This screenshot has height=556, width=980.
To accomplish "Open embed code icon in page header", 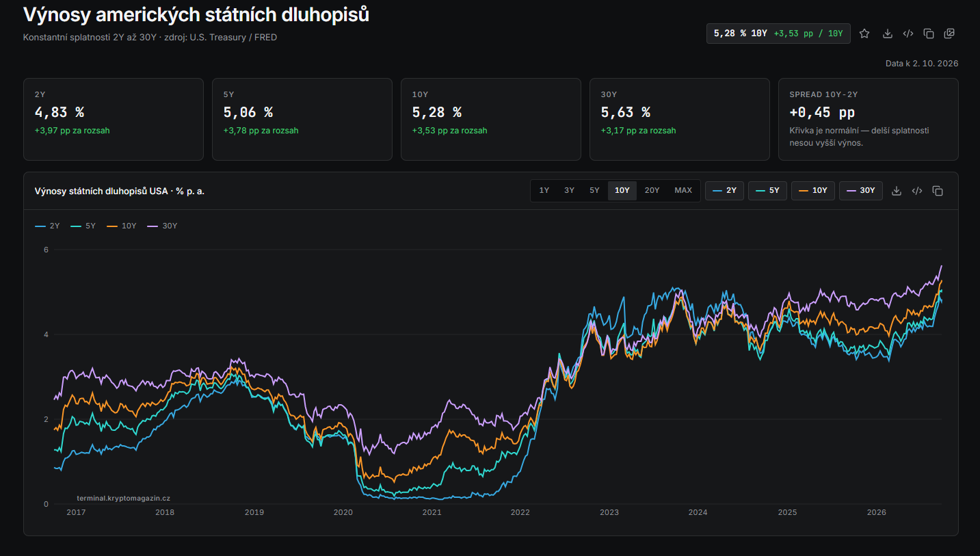I will 908,34.
